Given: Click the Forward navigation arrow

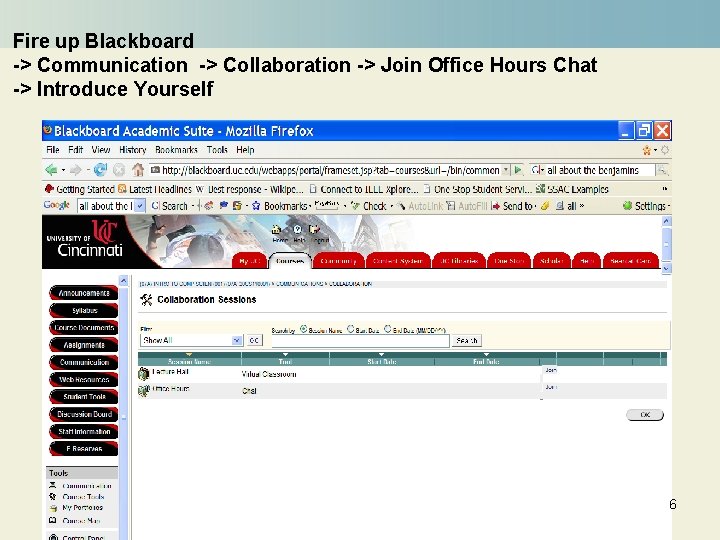Looking at the screenshot, I should [76, 170].
